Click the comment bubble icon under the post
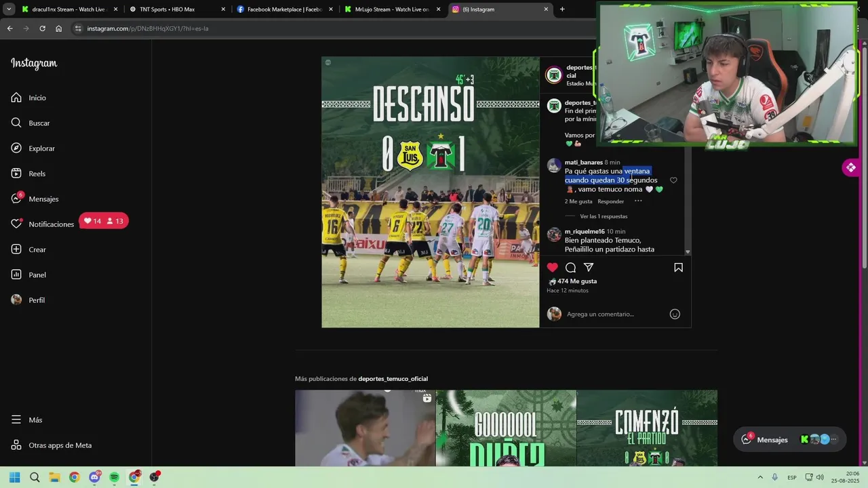This screenshot has height=488, width=868. point(570,268)
